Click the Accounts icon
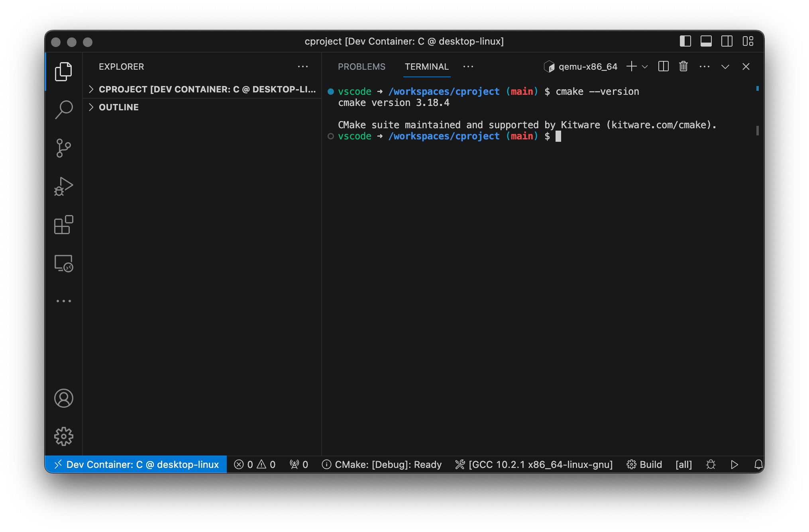This screenshot has width=809, height=532. 64,398
